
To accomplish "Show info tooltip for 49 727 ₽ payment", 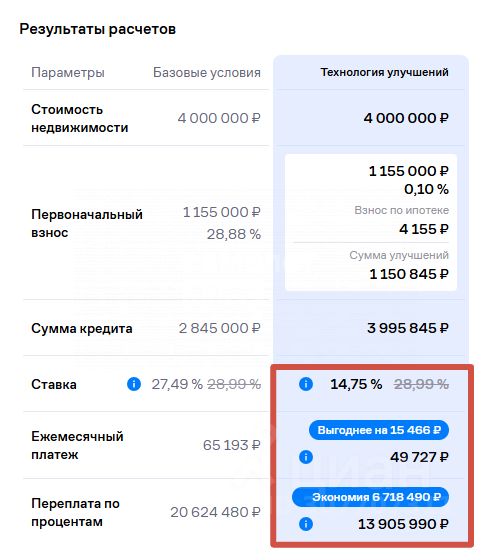I will point(306,457).
